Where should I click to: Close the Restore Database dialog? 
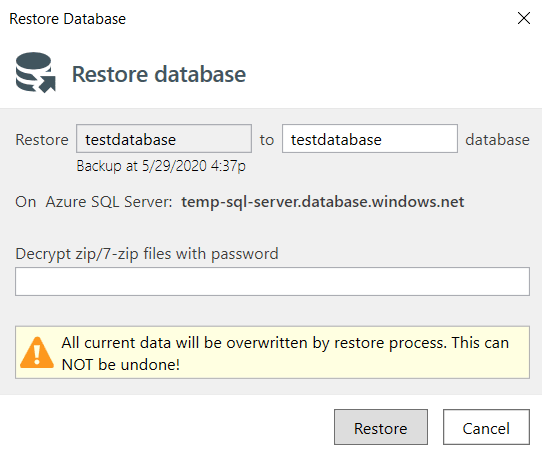524,18
